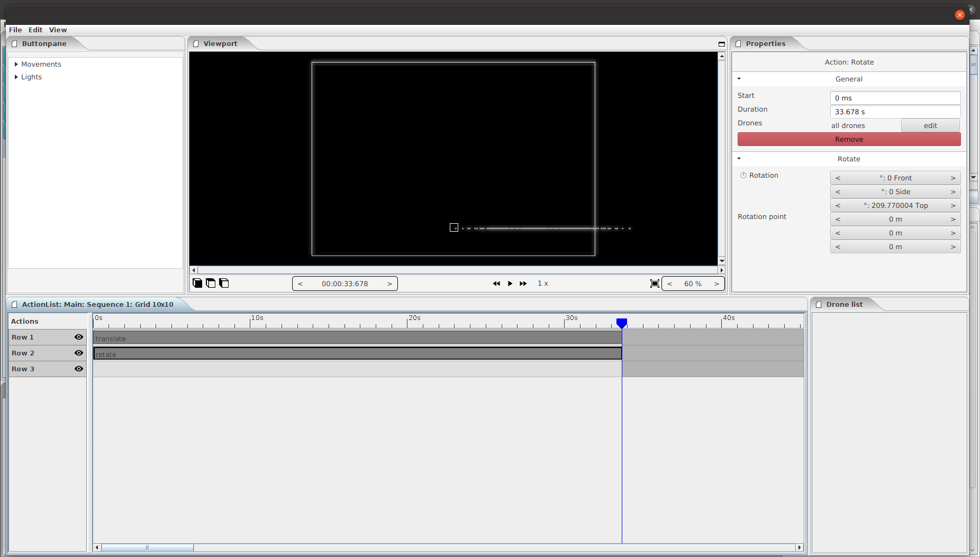Viewport: 980px width, 557px height.
Task: Click the 40s mark on the timeline ruler
Action: point(729,318)
